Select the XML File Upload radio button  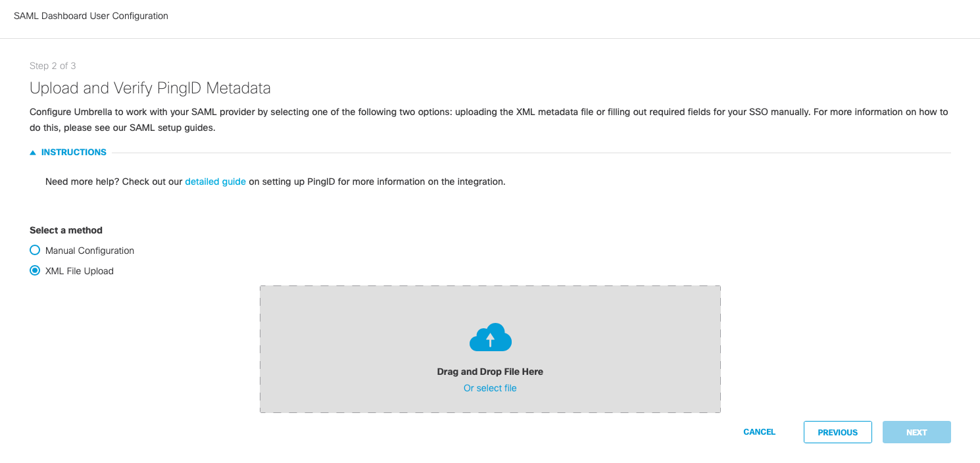[x=35, y=270]
